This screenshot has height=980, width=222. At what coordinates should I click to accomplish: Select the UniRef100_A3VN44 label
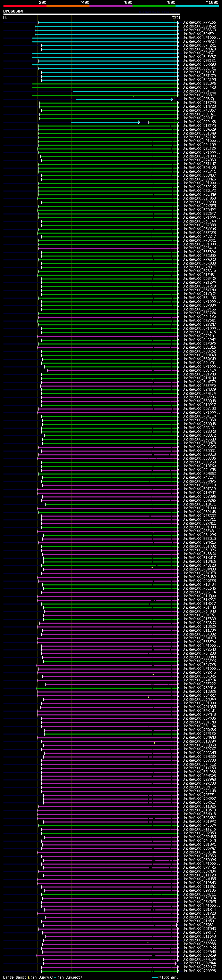click(199, 963)
